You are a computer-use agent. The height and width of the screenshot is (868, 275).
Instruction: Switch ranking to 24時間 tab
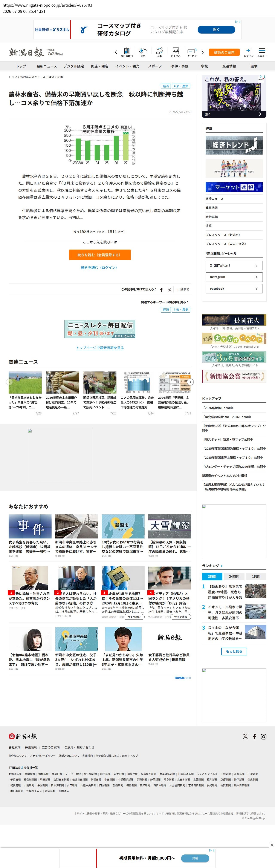point(234,577)
